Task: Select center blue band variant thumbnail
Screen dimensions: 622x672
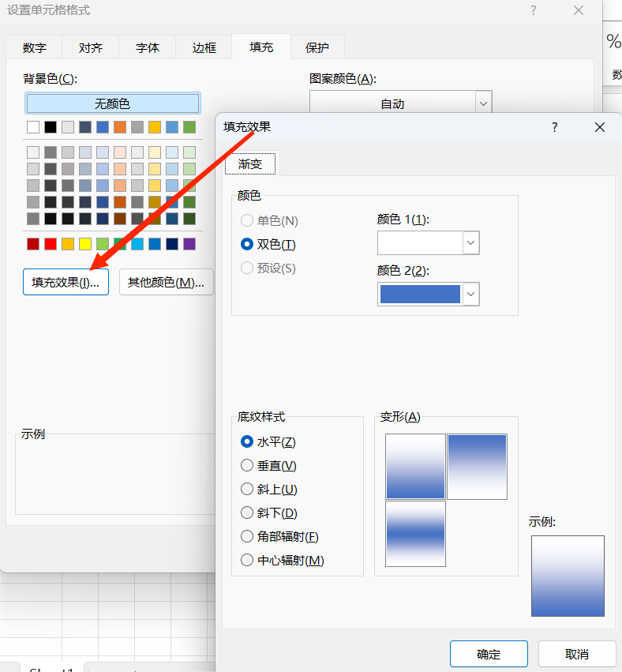Action: (x=415, y=534)
